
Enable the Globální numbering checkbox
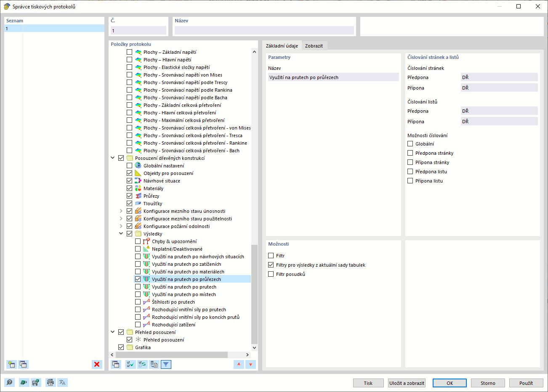[x=410, y=144]
